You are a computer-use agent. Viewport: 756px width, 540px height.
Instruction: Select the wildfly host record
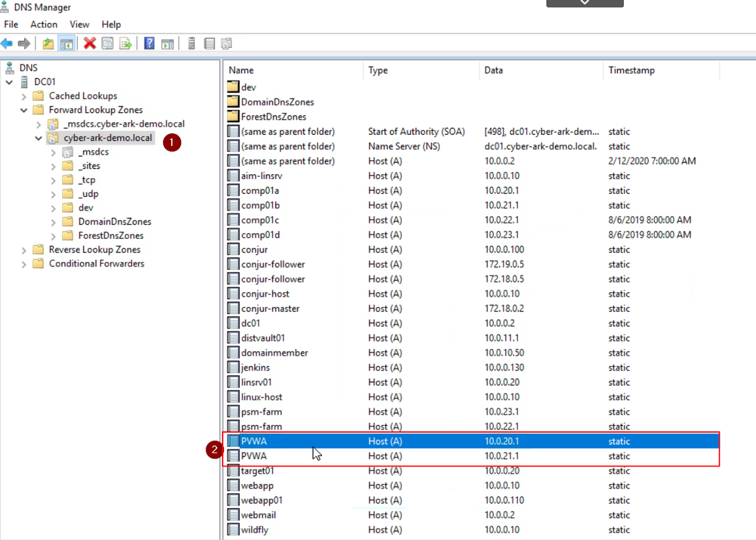coord(473,529)
